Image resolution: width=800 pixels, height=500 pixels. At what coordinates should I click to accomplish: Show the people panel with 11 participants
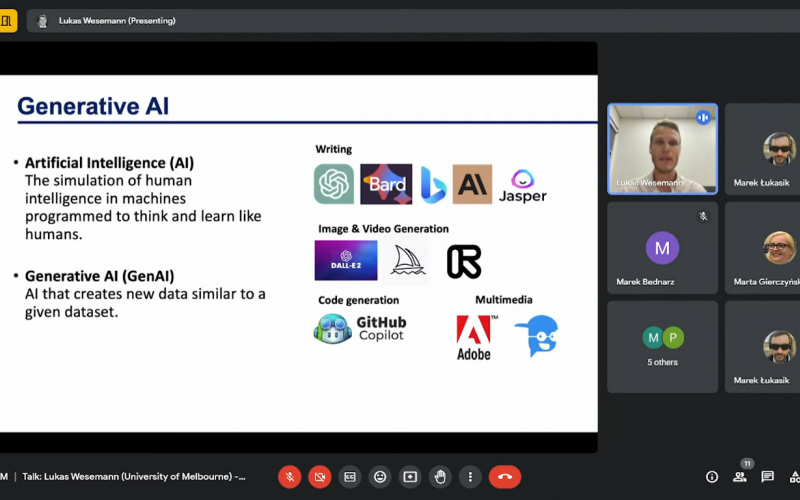(x=740, y=476)
